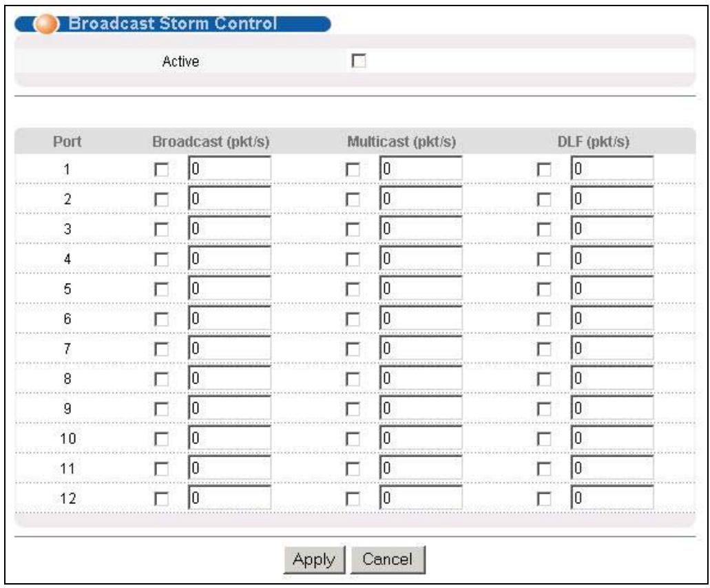This screenshot has height=588, width=710.
Task: Click Broadcast rate field for port 3
Action: click(229, 228)
